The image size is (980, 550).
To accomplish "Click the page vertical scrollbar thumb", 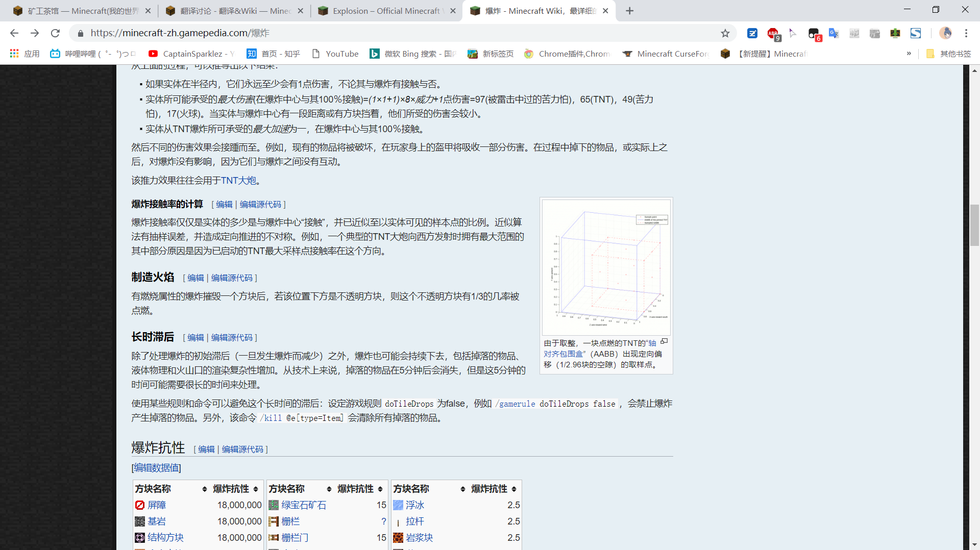I will coord(974,225).
